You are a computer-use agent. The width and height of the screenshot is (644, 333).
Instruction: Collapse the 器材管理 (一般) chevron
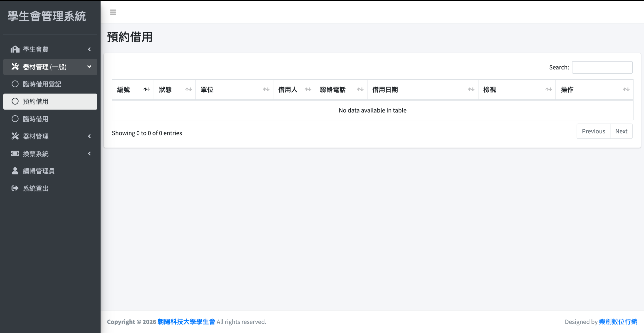pyautogui.click(x=89, y=67)
